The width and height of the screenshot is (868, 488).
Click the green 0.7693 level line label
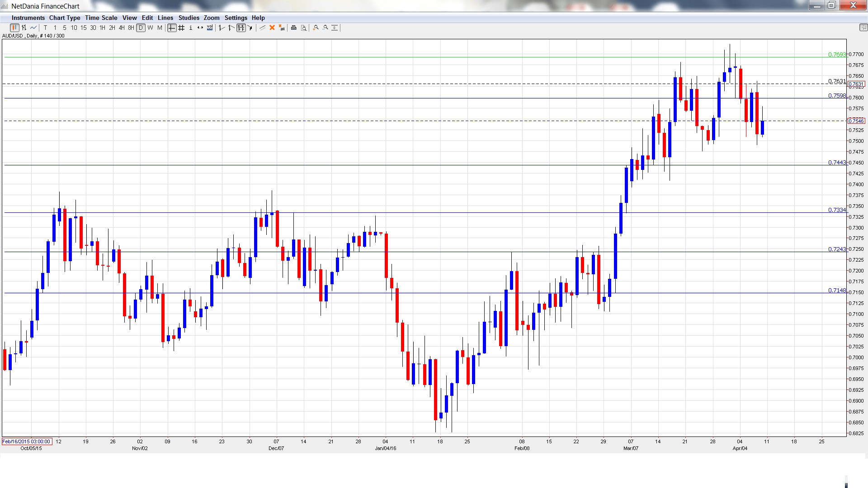click(836, 55)
